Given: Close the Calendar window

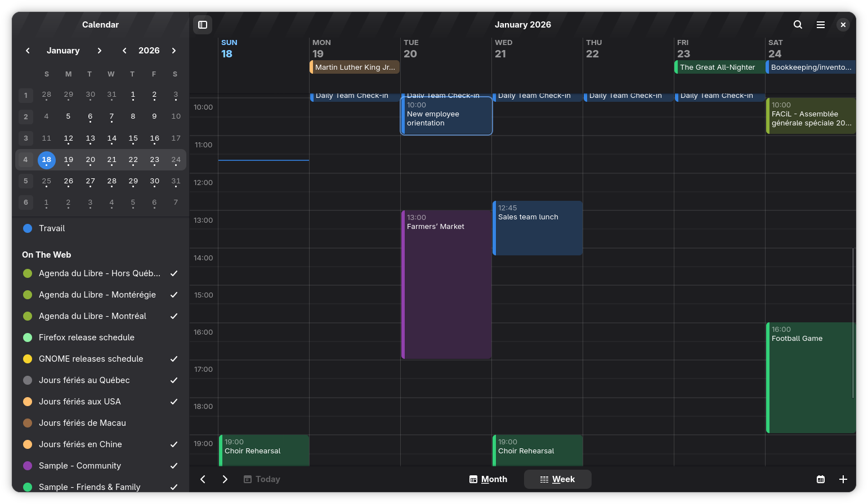Looking at the screenshot, I should point(843,25).
